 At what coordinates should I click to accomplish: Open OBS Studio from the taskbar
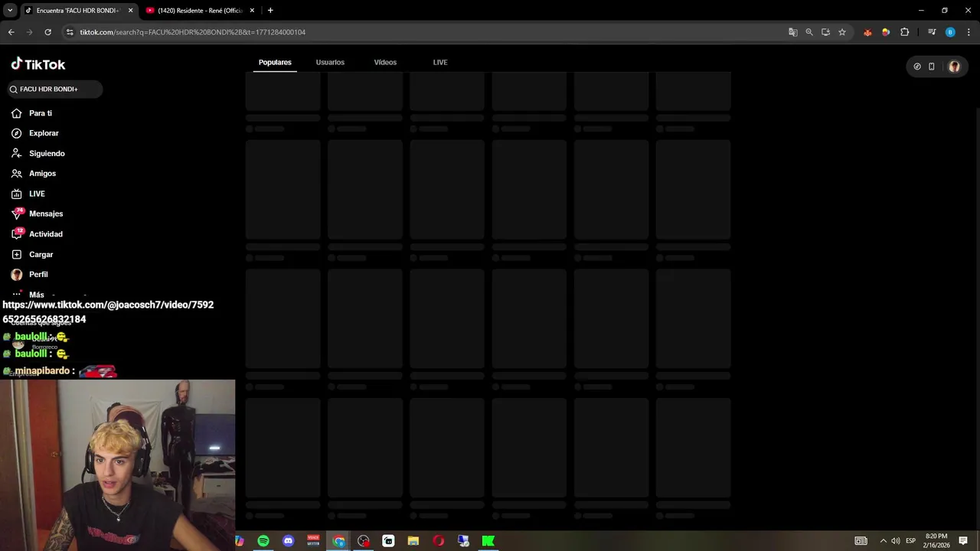364,541
